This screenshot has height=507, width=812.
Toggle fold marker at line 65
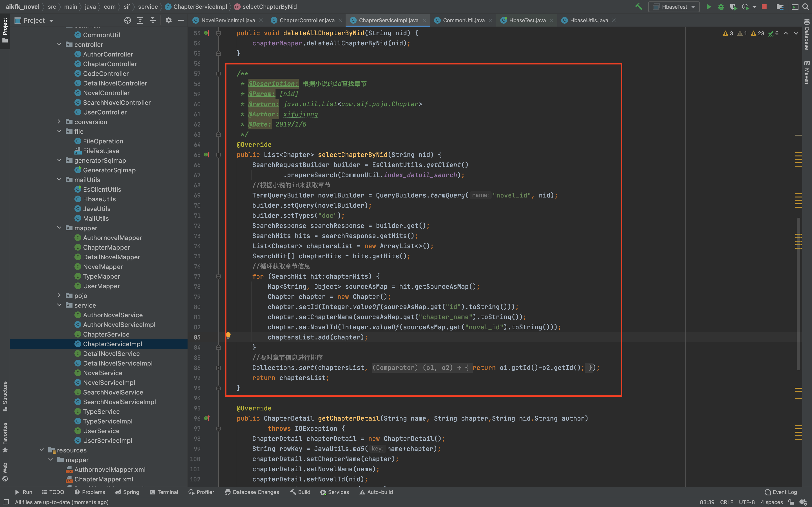tap(218, 155)
